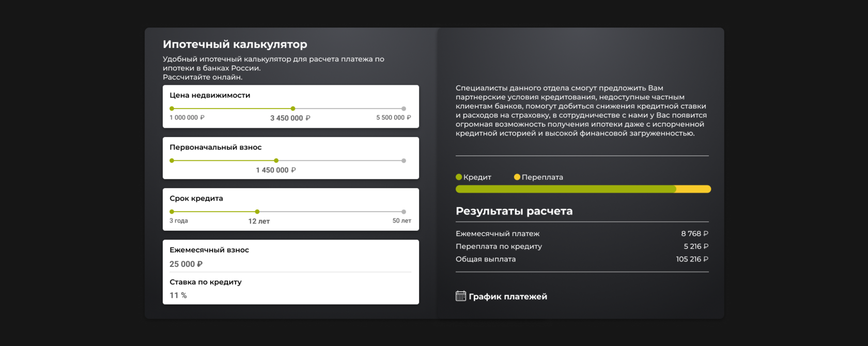Screen dimensions: 868x346
Task: Click the yellow overpayment portion of the bar
Action: click(x=694, y=189)
